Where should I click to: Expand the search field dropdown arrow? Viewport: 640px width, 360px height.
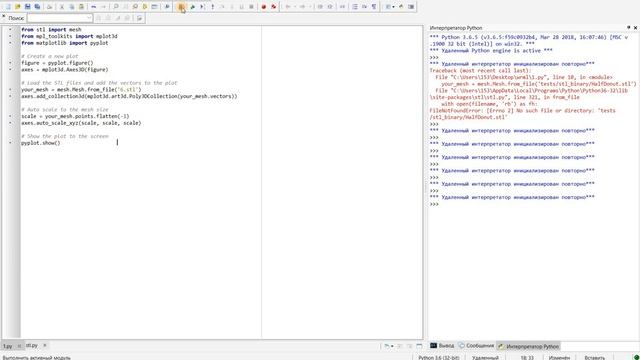pos(89,18)
